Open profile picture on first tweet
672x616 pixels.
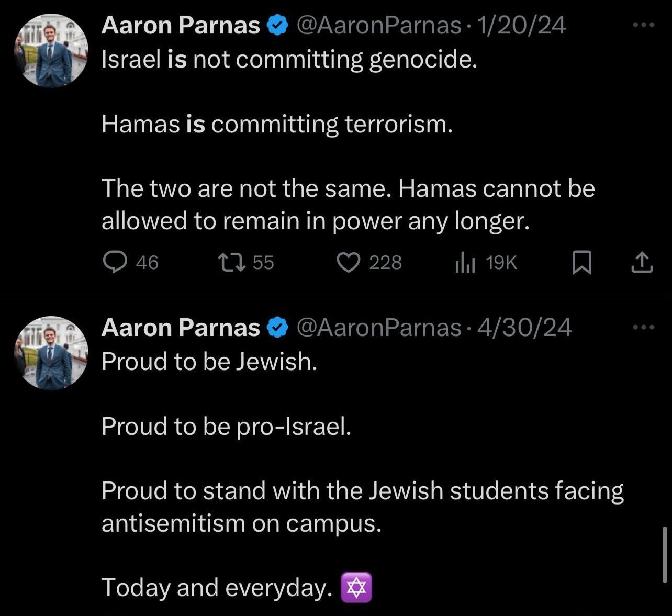pyautogui.click(x=51, y=50)
